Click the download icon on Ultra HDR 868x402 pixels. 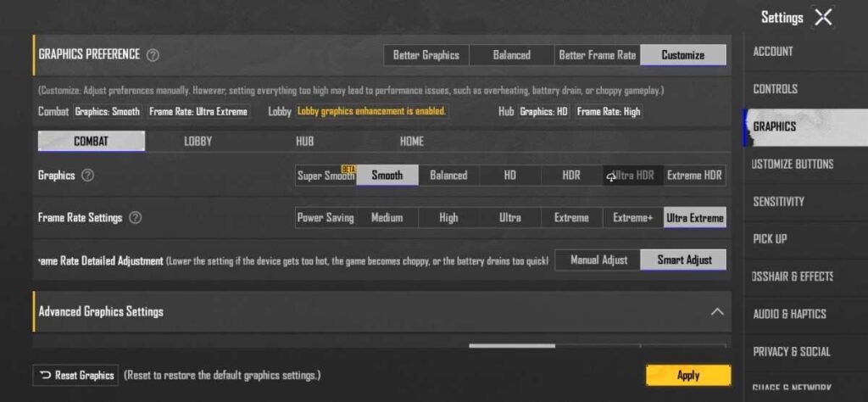[610, 176]
